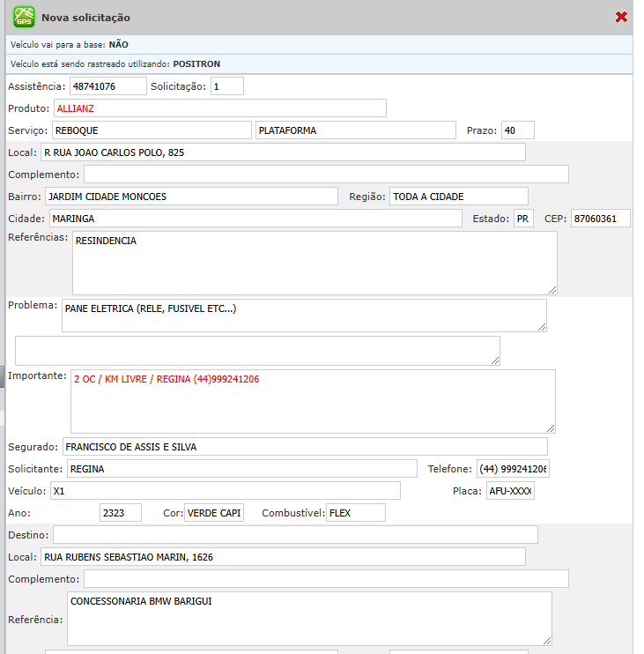
Task: Click the Assistência number field
Action: [x=107, y=86]
